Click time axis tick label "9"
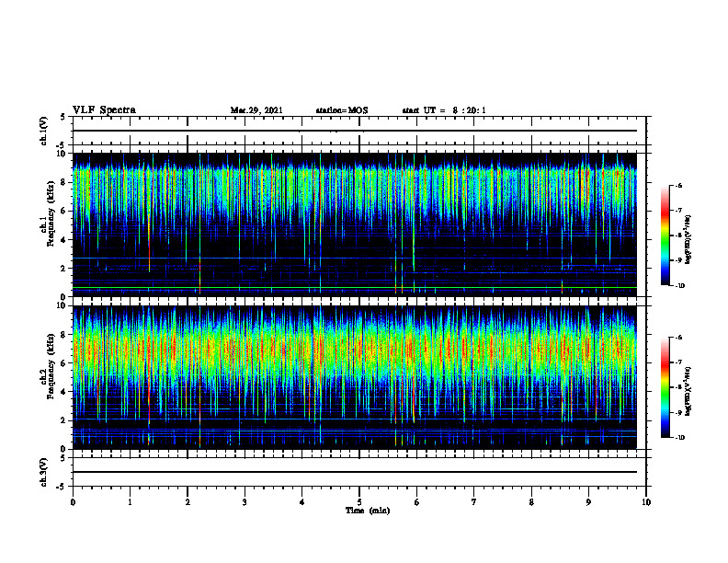 coord(588,502)
